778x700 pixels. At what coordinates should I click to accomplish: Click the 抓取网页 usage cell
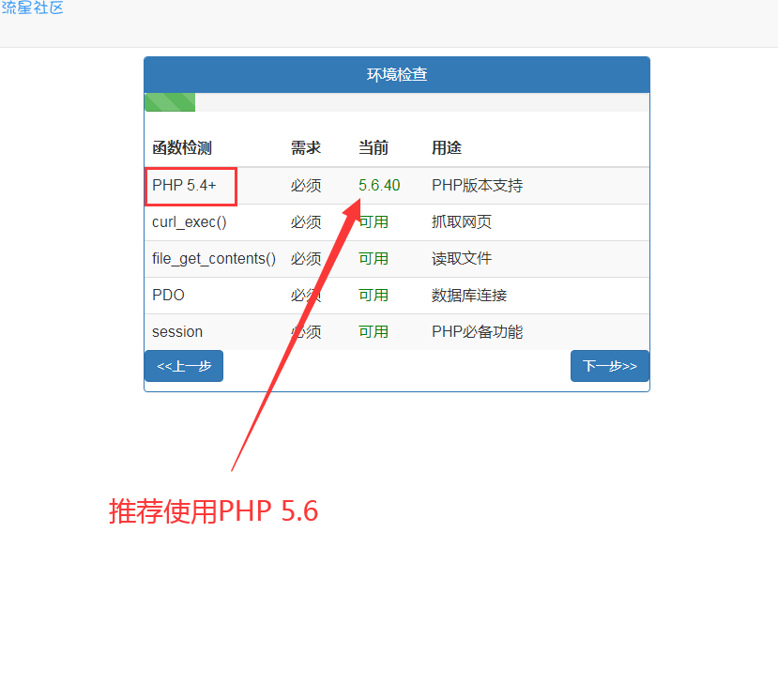(462, 222)
